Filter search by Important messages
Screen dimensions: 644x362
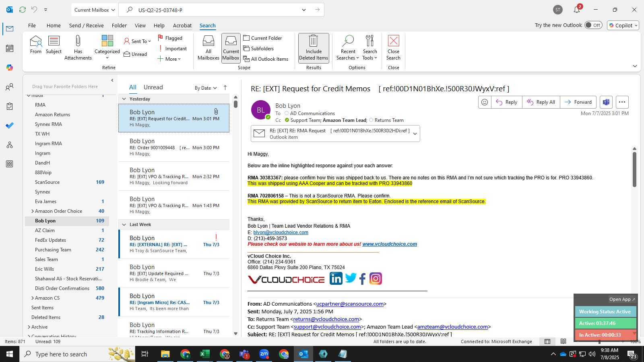tap(173, 49)
